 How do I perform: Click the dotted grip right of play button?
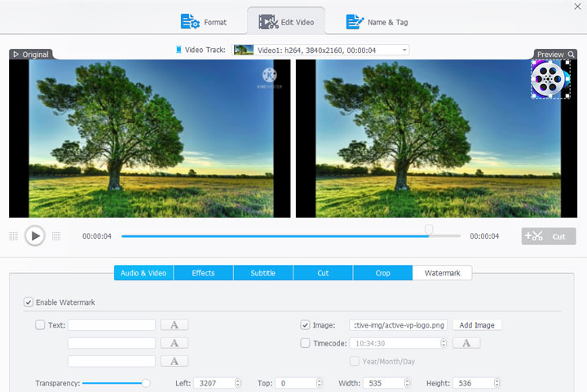[x=56, y=236]
